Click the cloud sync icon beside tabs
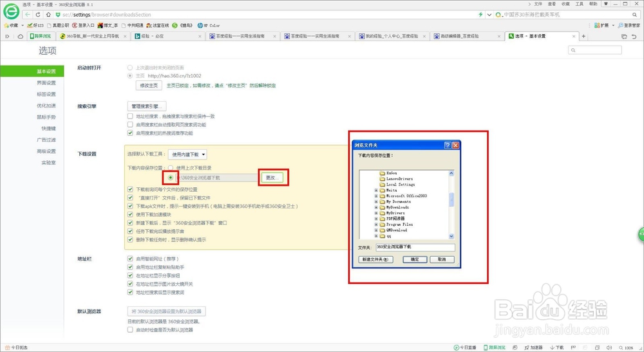Screen dimensions: 644x352 click(x=20, y=36)
